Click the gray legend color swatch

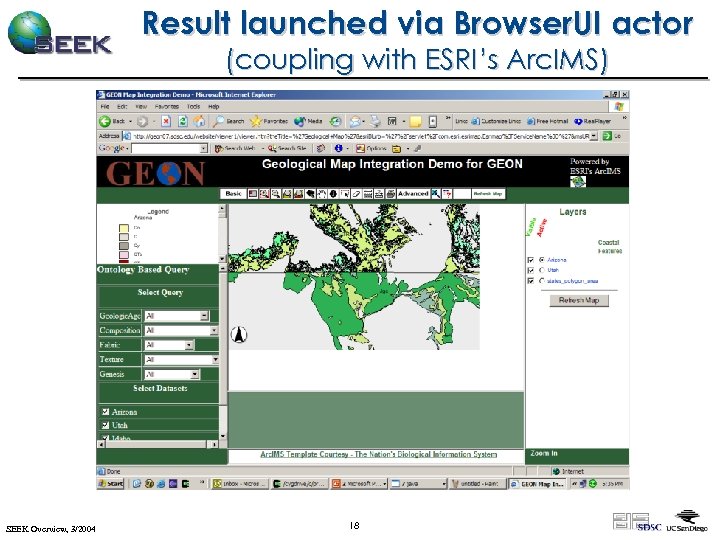[124, 246]
